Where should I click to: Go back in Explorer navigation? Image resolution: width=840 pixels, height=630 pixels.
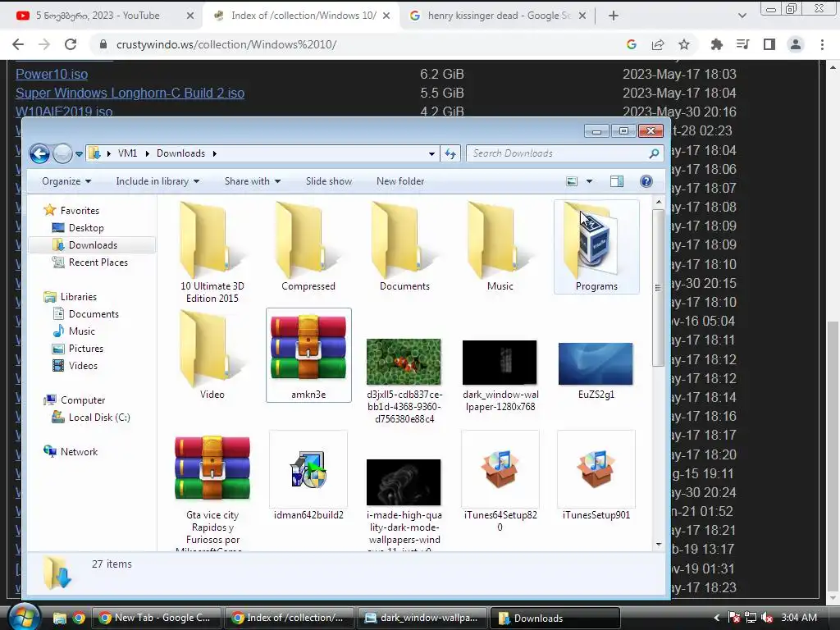39,153
